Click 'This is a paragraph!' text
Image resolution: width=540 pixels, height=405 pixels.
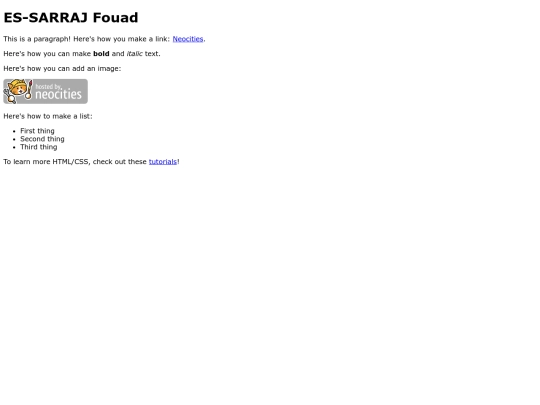(37, 39)
